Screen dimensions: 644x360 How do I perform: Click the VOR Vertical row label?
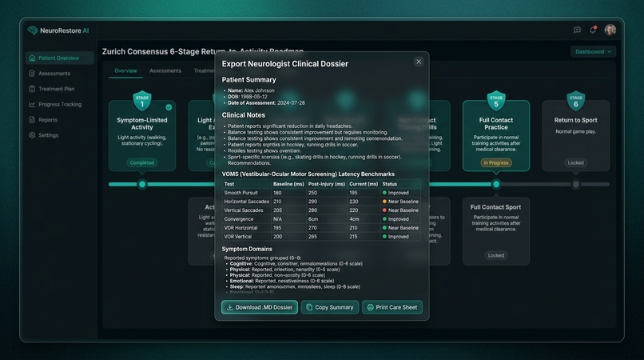click(x=238, y=237)
